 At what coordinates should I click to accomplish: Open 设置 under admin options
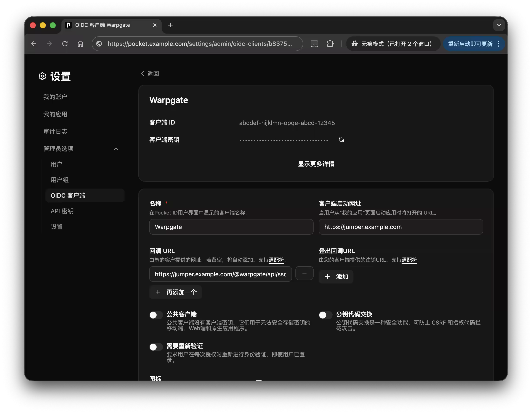point(56,226)
